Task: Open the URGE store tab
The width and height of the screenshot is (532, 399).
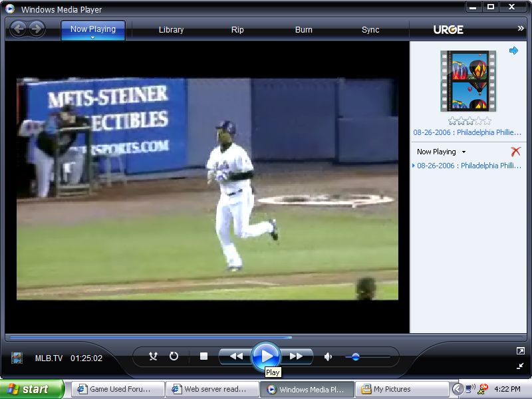Action: (x=448, y=30)
